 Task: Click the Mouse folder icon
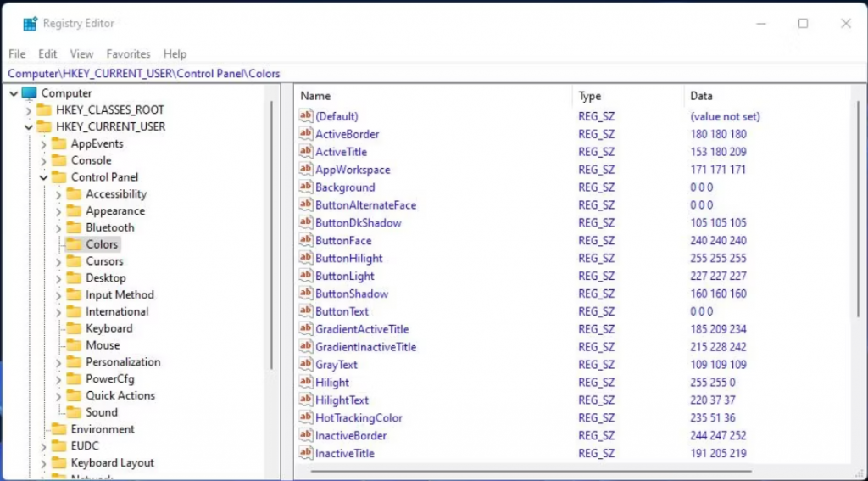(74, 344)
